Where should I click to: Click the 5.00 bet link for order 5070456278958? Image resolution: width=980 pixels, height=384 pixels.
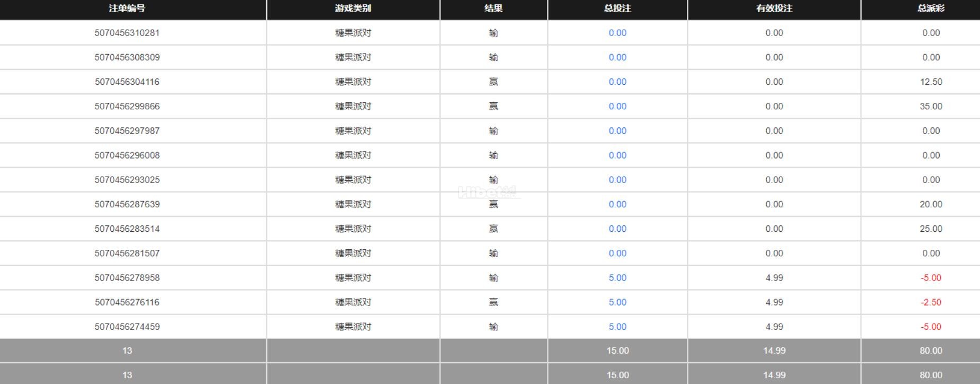[x=617, y=278]
